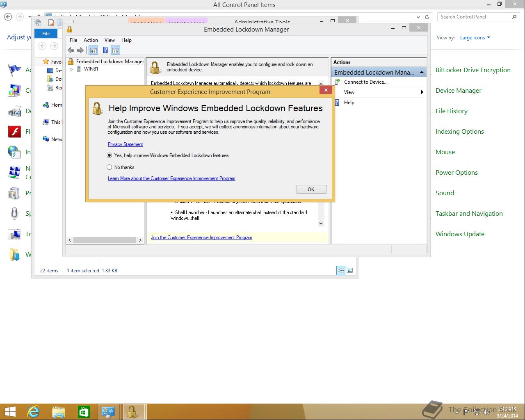Switch to Control Panel taskbar button

pyautogui.click(x=109, y=412)
